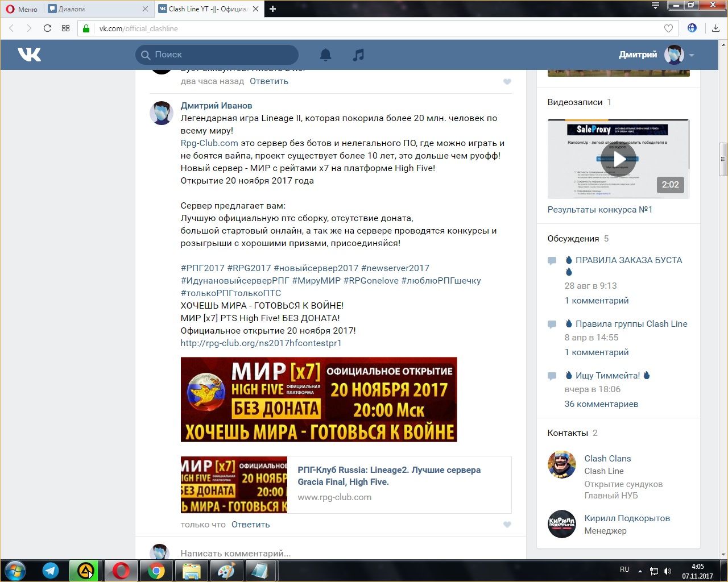
Task: Add page to bookmarks heart icon
Action: [x=669, y=28]
